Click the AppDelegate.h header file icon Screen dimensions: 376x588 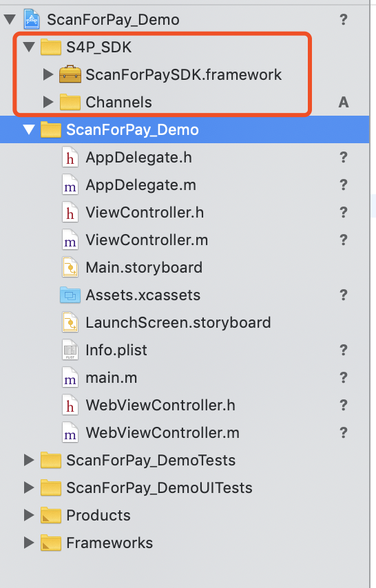70,158
